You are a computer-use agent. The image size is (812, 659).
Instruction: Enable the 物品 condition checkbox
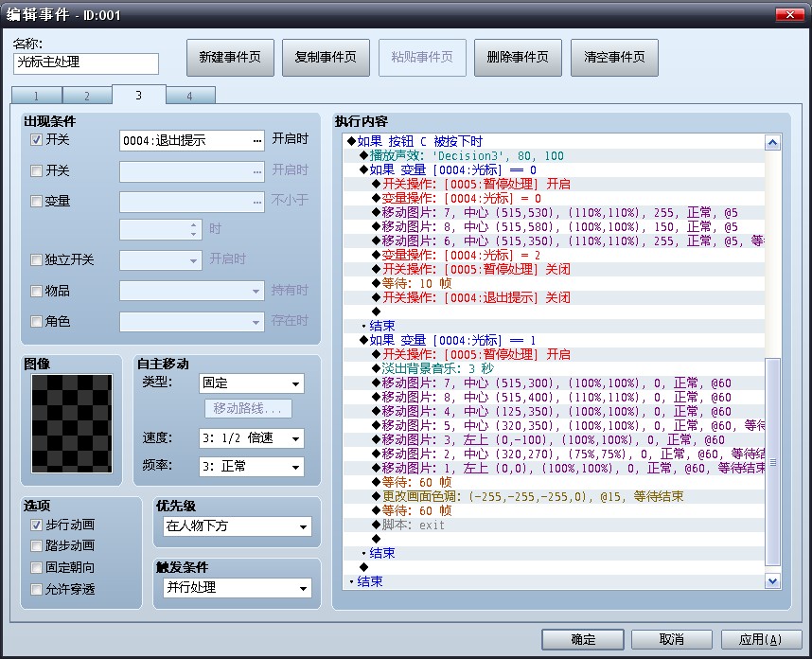pyautogui.click(x=36, y=292)
